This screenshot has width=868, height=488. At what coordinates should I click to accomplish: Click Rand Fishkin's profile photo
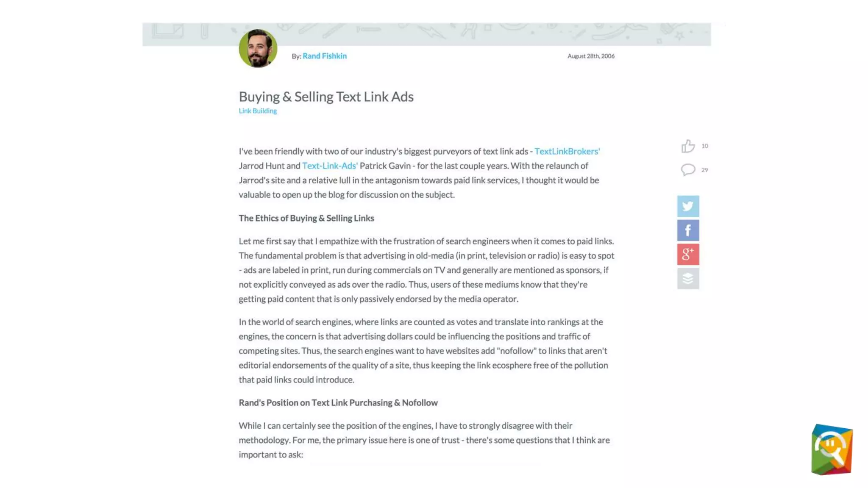(x=258, y=48)
